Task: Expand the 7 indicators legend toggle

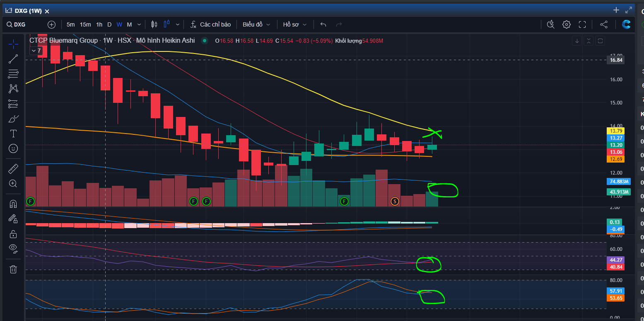Action: (36, 51)
